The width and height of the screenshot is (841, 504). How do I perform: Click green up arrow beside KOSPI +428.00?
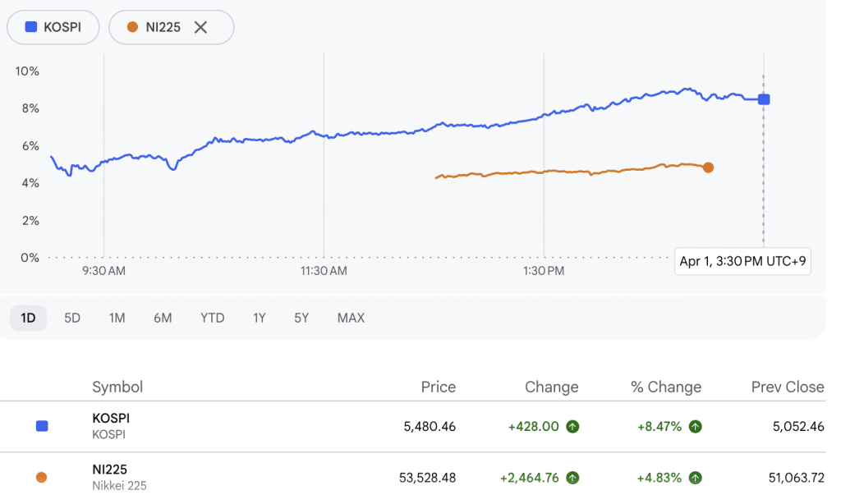click(x=572, y=426)
